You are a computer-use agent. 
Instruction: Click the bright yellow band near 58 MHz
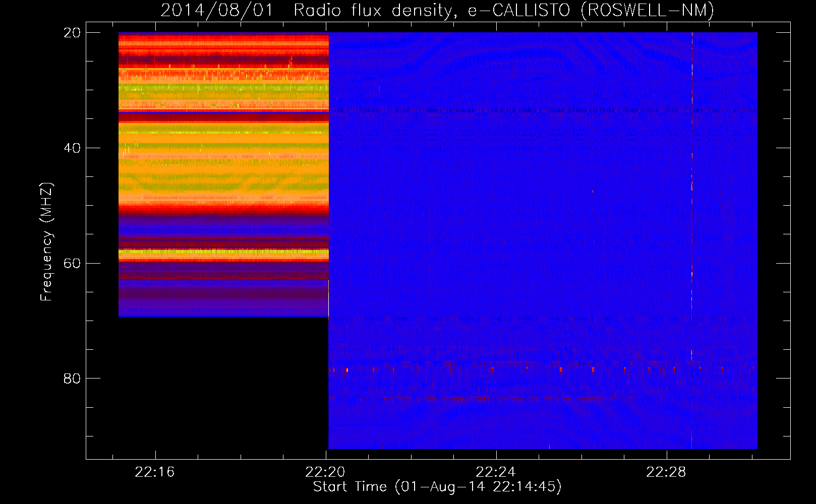223,252
